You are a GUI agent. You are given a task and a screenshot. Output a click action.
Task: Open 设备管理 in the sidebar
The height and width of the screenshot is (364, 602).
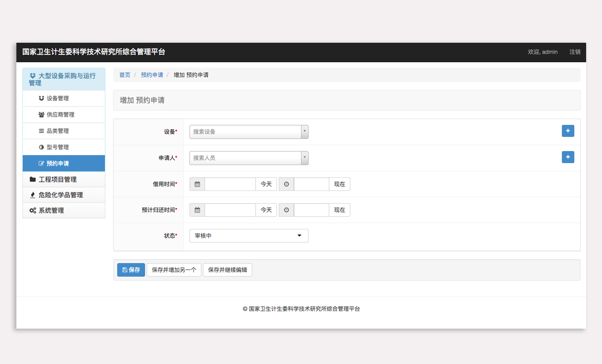pos(58,98)
